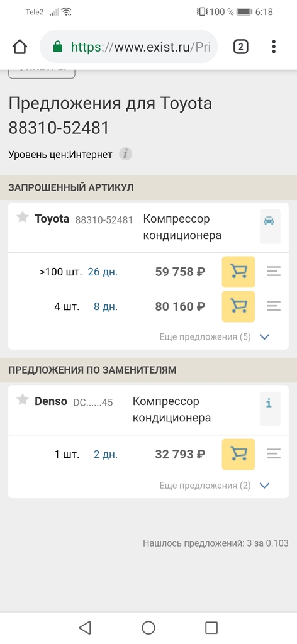This screenshot has height=644, width=297.
Task: Go to the browser home page
Action: click(20, 47)
